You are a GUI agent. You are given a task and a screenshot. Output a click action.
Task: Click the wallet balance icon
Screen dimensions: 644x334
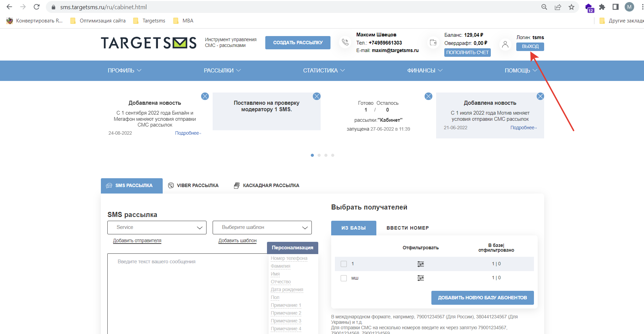tap(433, 42)
